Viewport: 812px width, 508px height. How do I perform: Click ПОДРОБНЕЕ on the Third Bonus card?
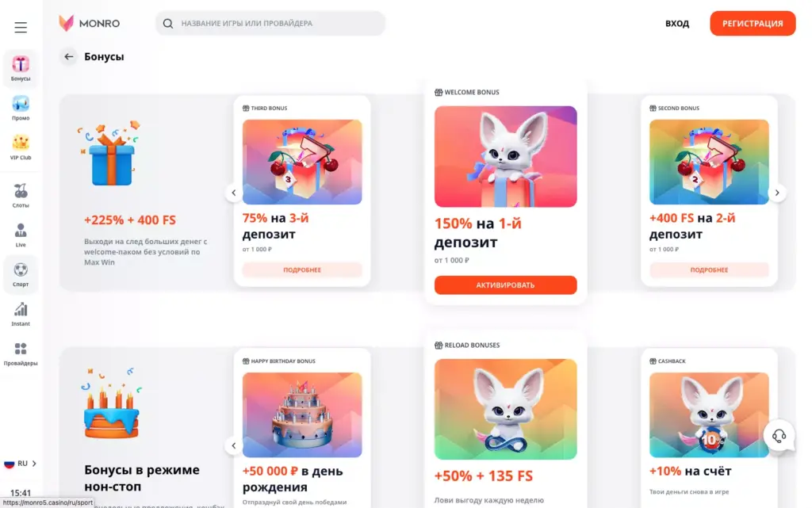click(x=302, y=270)
